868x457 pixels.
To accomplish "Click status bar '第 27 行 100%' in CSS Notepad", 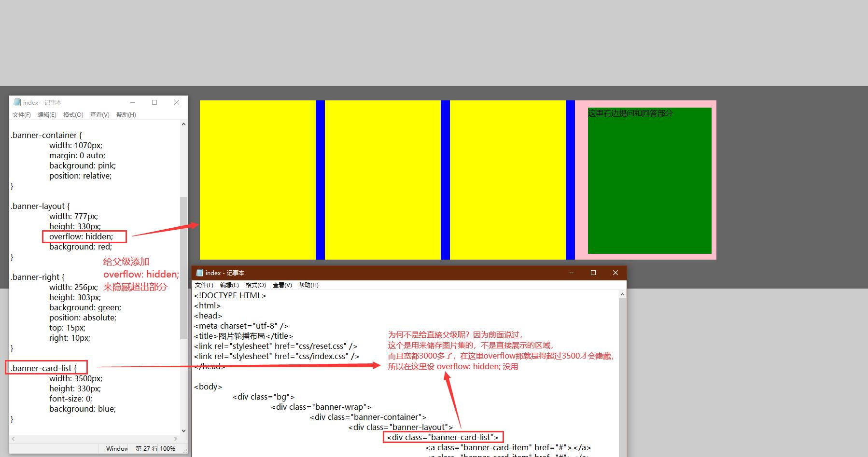I will click(155, 448).
